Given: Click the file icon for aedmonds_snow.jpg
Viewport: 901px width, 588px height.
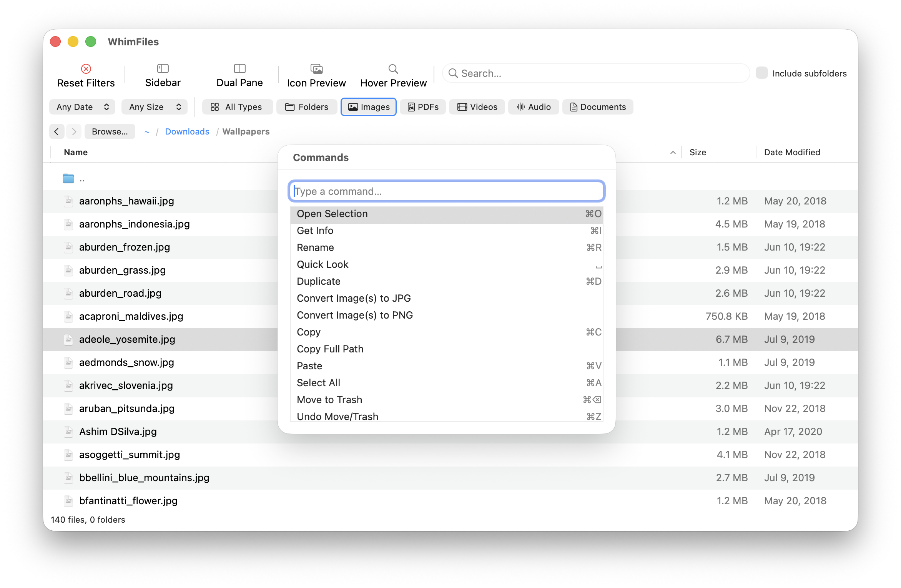Looking at the screenshot, I should pyautogui.click(x=68, y=362).
